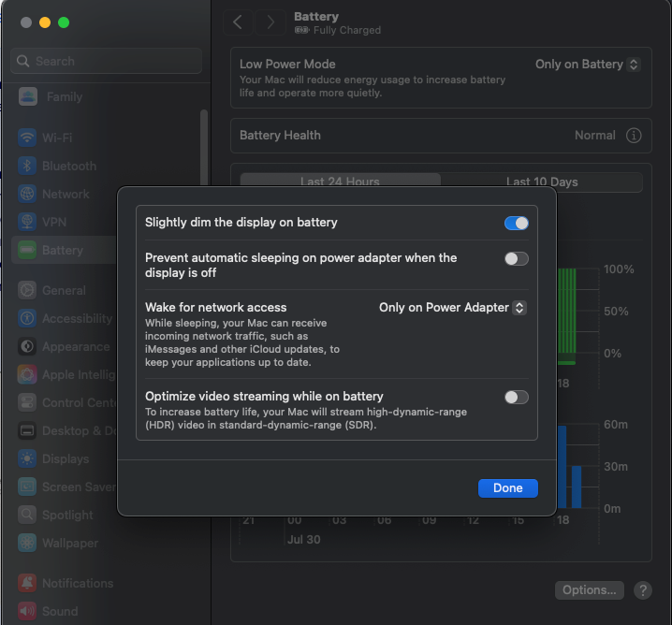The height and width of the screenshot is (625, 672).
Task: Select the Network globe icon
Action: pos(27,194)
